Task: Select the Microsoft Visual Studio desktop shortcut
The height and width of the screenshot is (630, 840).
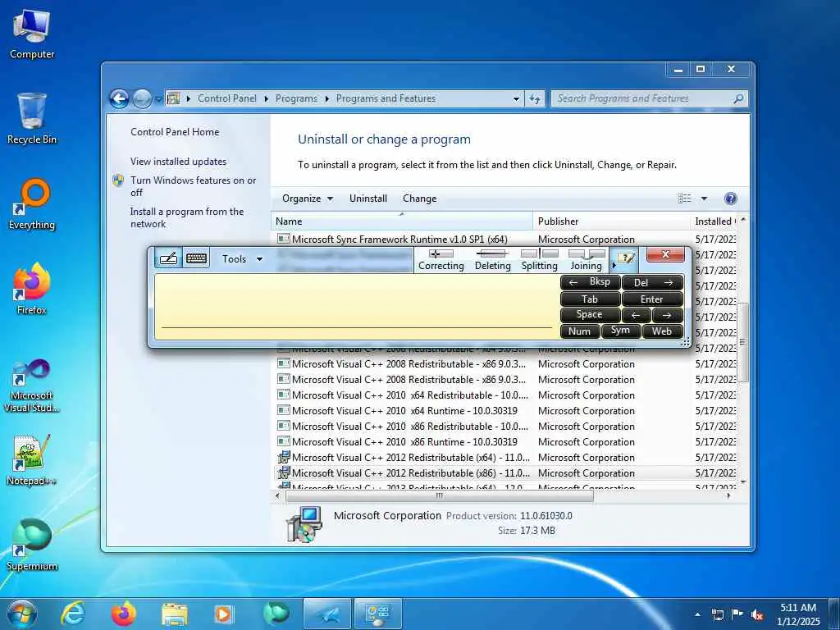Action: (32, 386)
